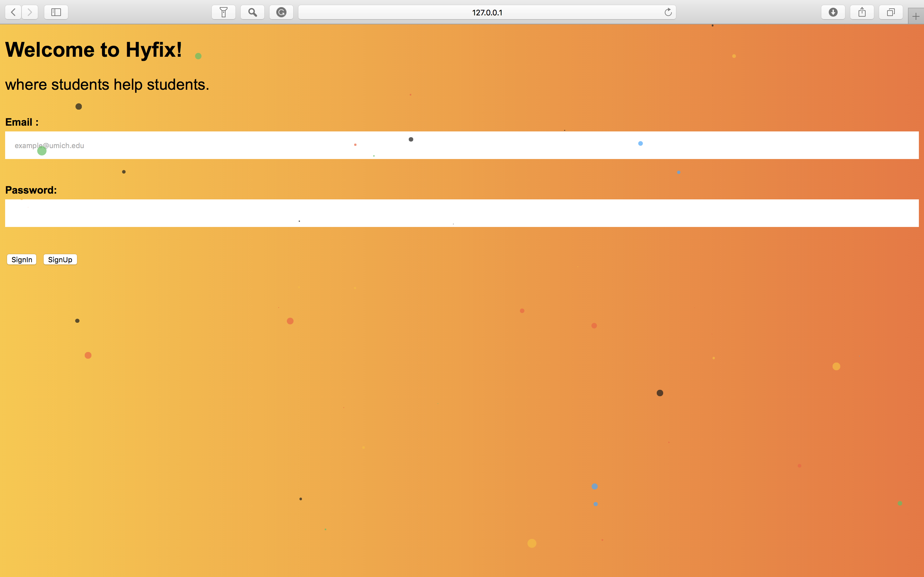Viewport: 924px width, 577px height.
Task: Open the Share menu icon
Action: coord(862,12)
